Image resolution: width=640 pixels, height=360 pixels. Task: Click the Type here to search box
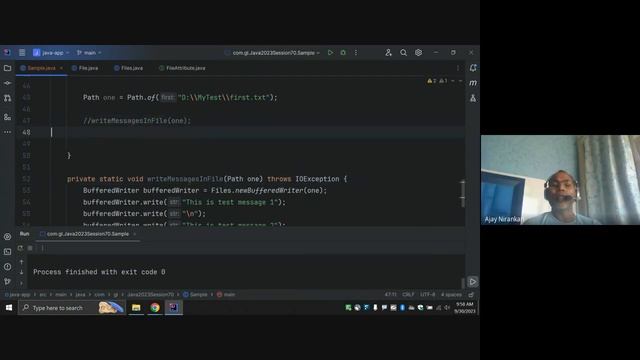[72, 308]
